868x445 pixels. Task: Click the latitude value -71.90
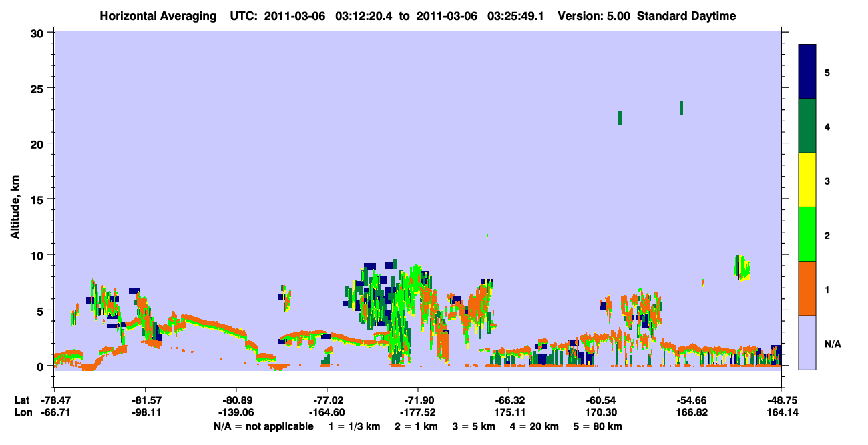[418, 400]
